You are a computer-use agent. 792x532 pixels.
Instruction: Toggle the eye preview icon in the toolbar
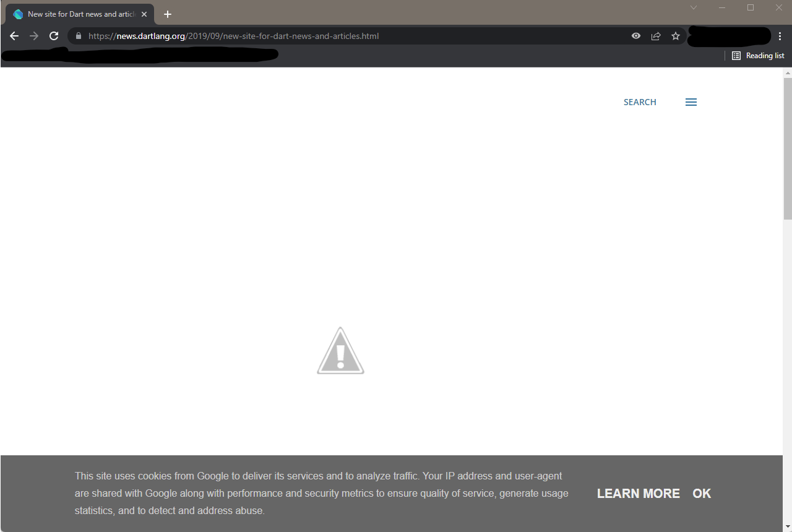click(x=635, y=36)
